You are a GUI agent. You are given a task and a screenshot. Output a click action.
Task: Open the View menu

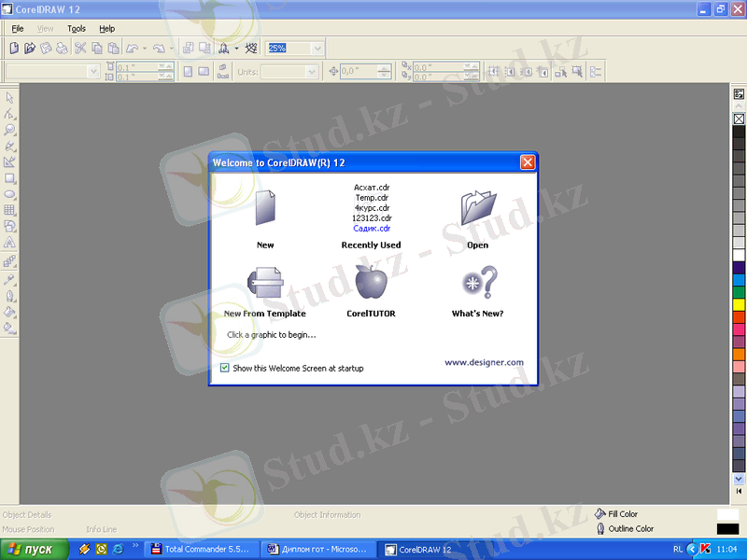tap(45, 29)
